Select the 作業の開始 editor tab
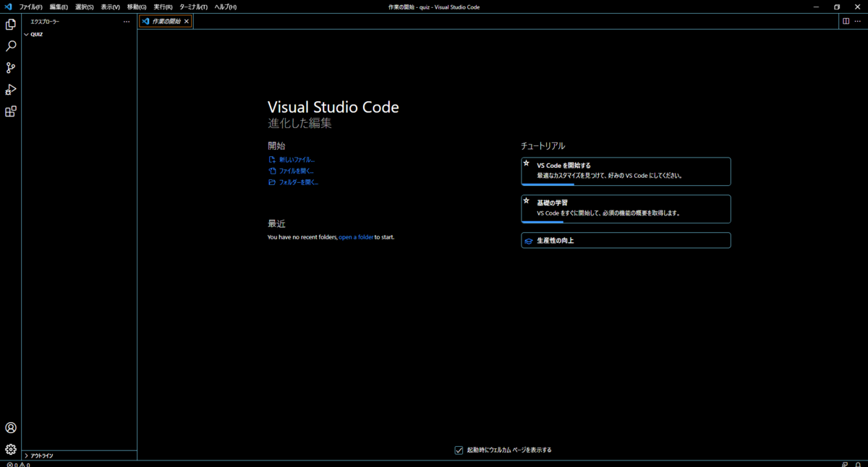 (166, 22)
